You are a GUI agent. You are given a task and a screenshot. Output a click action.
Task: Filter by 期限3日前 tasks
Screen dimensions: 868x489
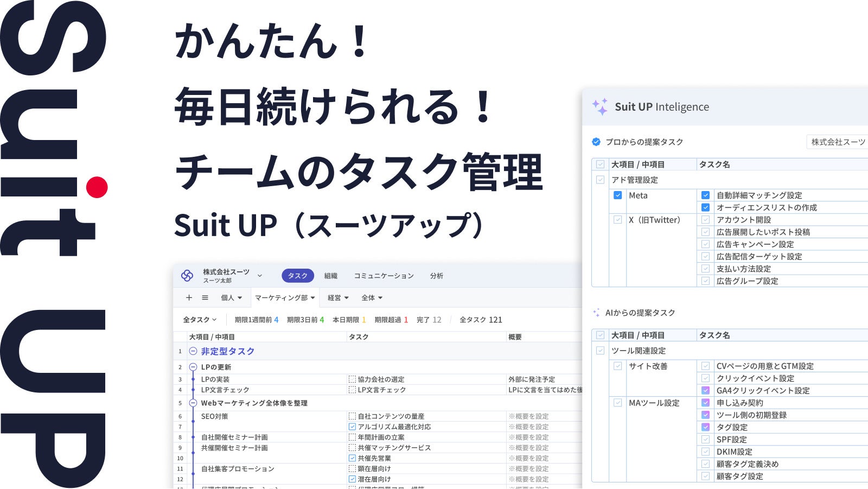coord(305,320)
